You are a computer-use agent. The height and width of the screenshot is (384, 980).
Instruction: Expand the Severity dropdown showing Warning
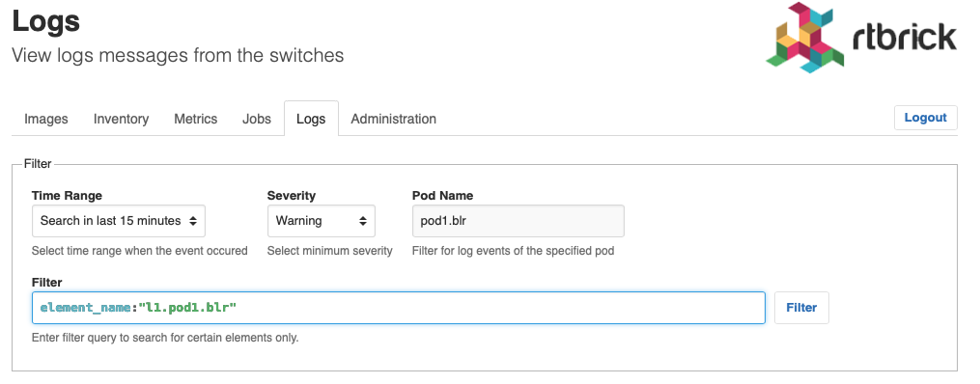322,221
